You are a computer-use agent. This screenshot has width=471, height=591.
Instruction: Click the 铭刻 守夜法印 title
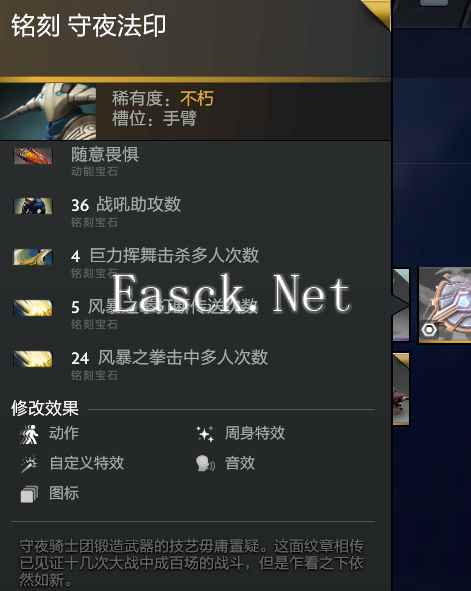pos(89,26)
